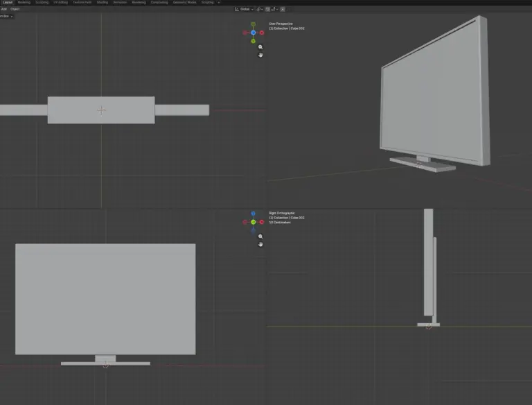Click green Y axis ball below blue gizmo center
Viewport: 532px width, 405px height.
tap(253, 41)
